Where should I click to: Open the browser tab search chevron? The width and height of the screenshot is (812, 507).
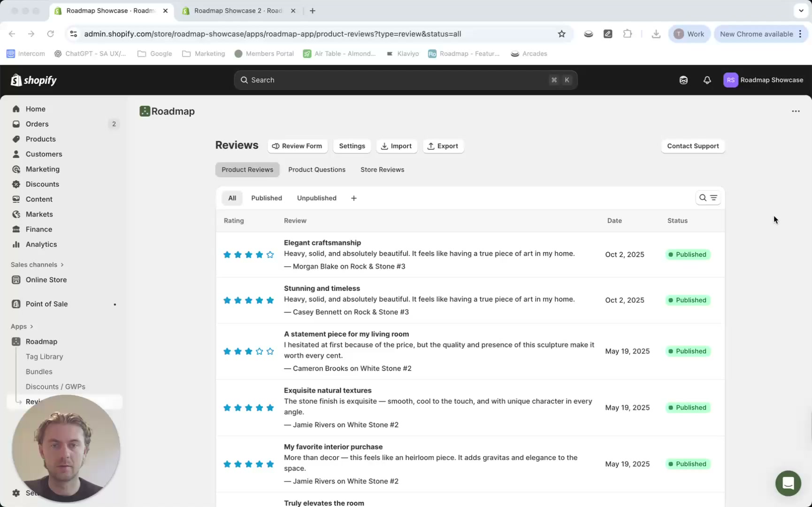coord(800,10)
